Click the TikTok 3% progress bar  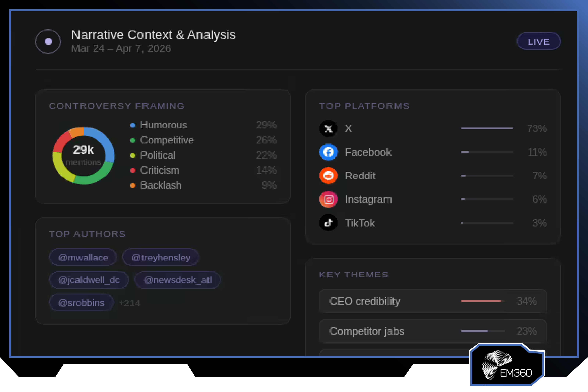[487, 223]
